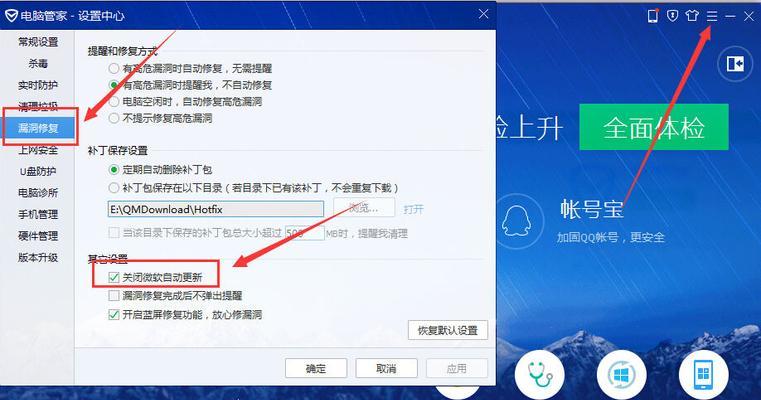Open the mobile phone icon at top
This screenshot has width=761, height=400.
click(652, 16)
